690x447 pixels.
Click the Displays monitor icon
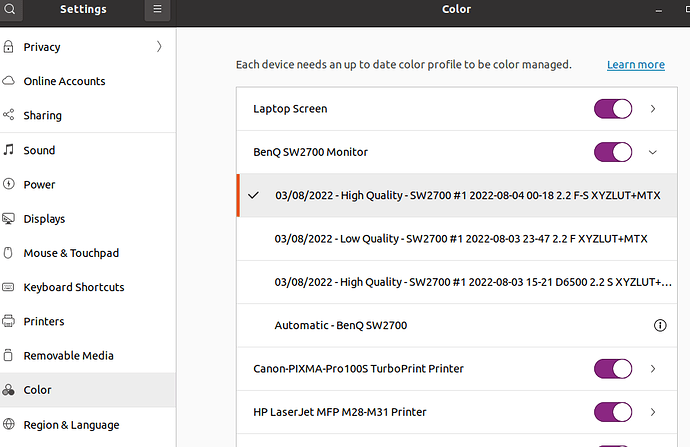tap(8, 218)
